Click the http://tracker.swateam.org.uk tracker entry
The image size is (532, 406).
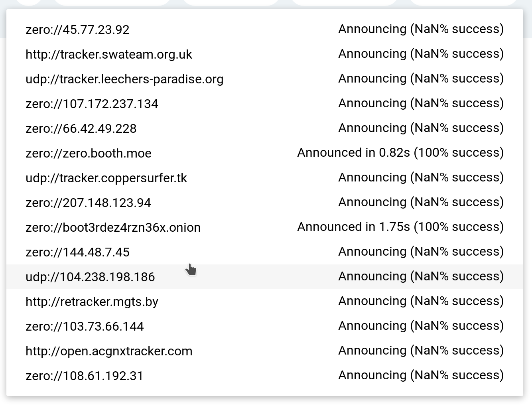pyautogui.click(x=108, y=55)
